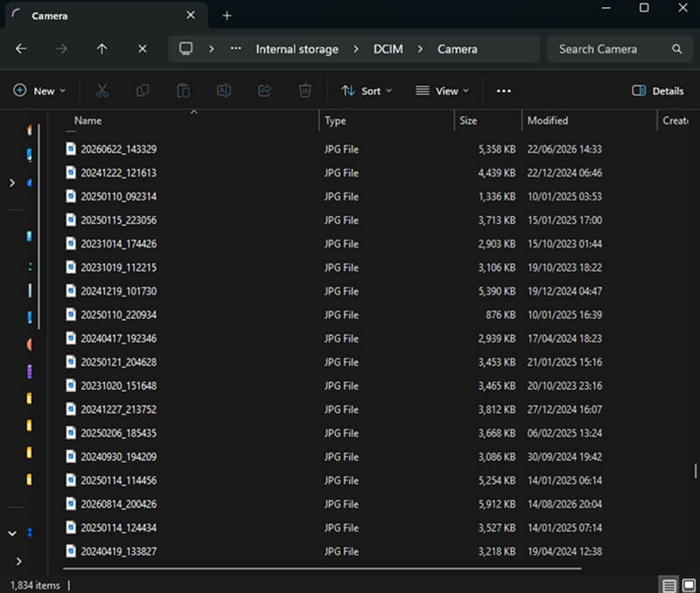Toggle the Details pane
Viewport: 700px width, 593px height.
click(x=658, y=91)
